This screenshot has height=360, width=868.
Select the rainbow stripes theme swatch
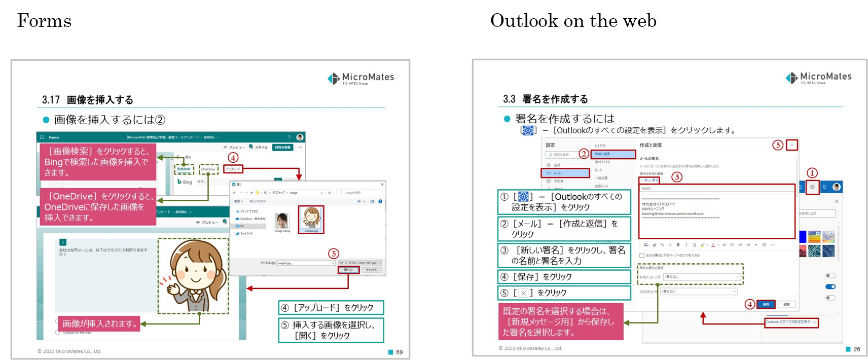pos(814,236)
